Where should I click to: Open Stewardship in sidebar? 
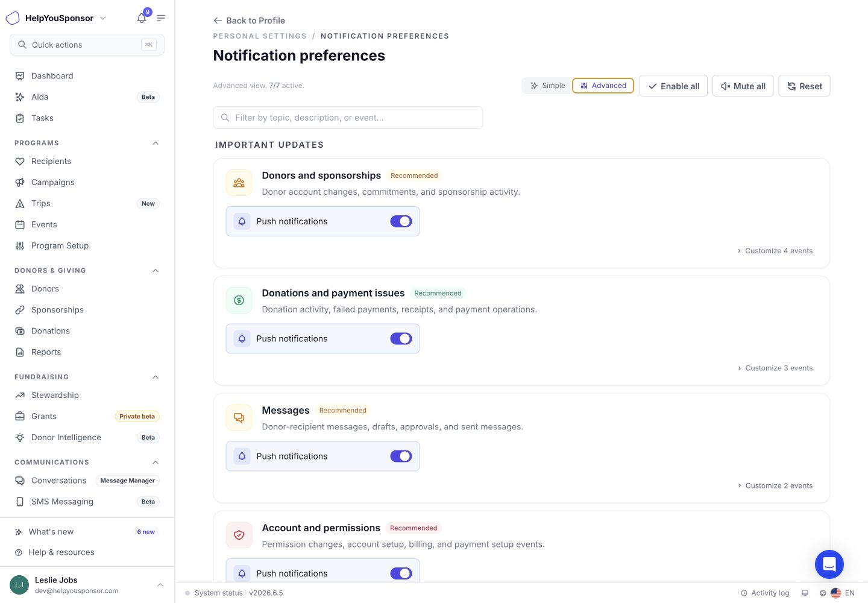click(x=87, y=395)
